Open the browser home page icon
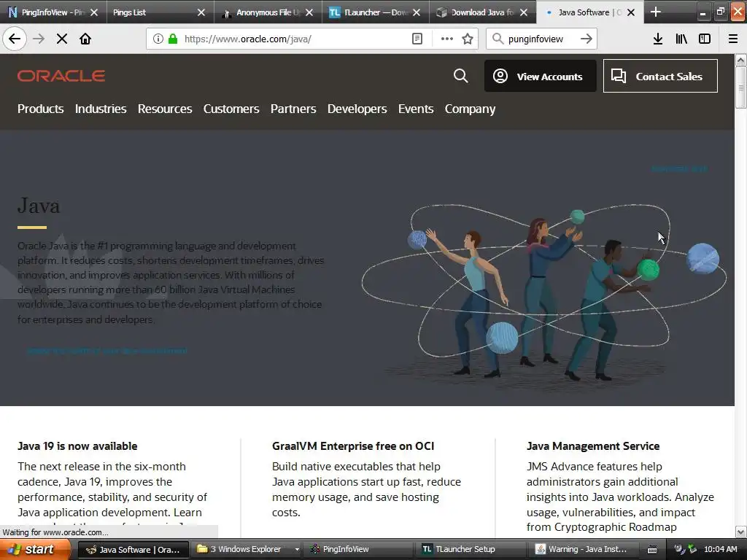Screen dimensions: 747x560 click(85, 39)
